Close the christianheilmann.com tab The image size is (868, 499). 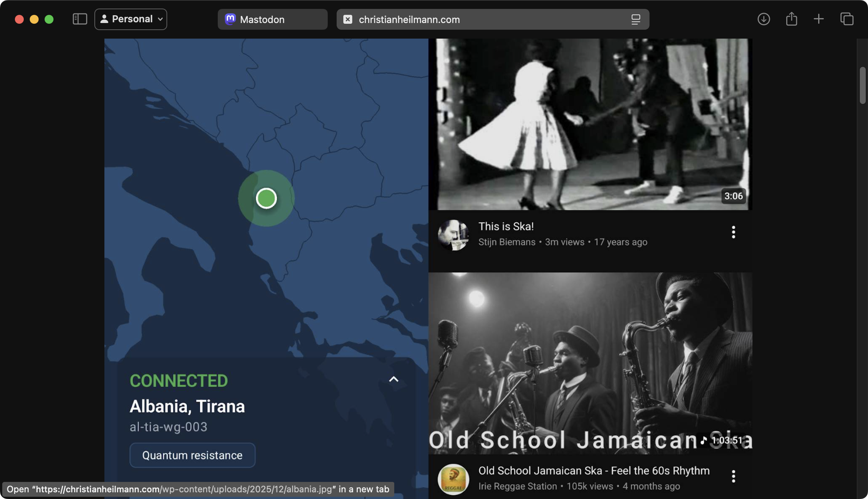point(348,19)
